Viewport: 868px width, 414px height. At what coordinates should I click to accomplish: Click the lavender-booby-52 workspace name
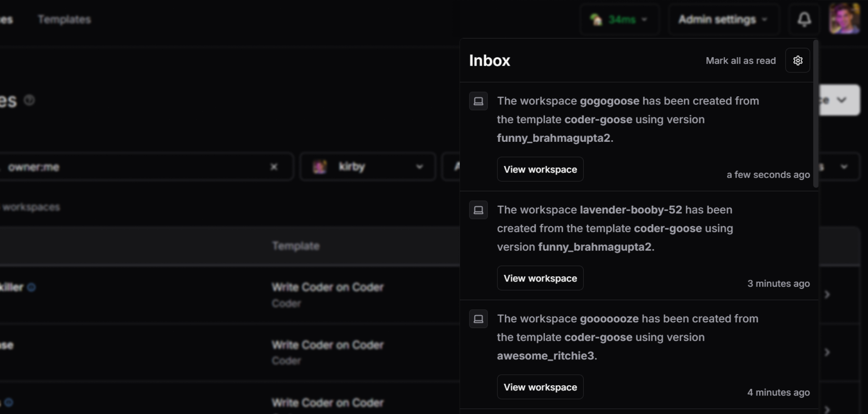631,210
